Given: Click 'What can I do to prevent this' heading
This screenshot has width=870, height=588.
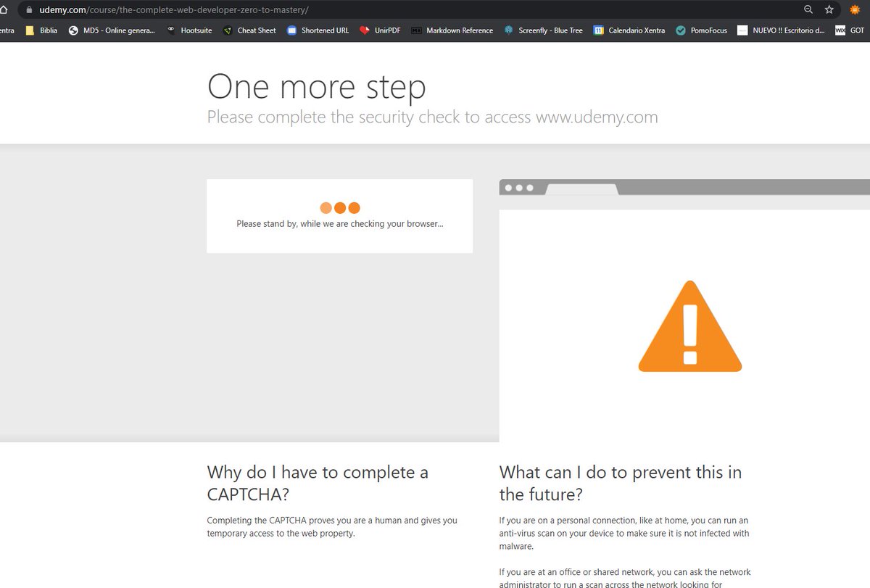Looking at the screenshot, I should click(x=621, y=484).
